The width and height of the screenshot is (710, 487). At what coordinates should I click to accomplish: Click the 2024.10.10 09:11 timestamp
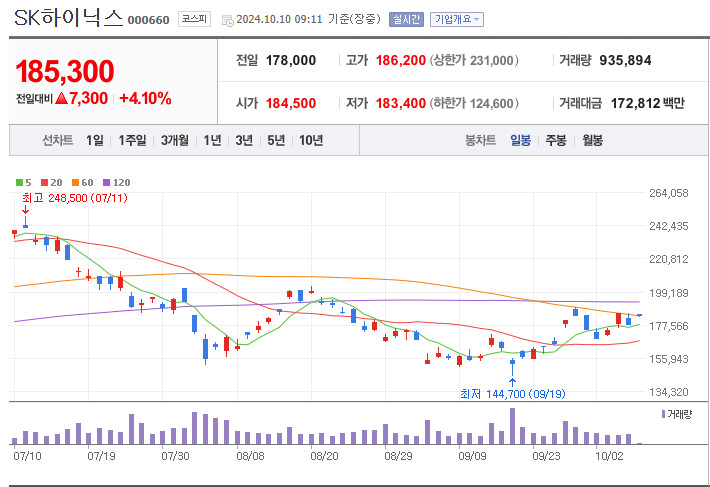[x=279, y=19]
